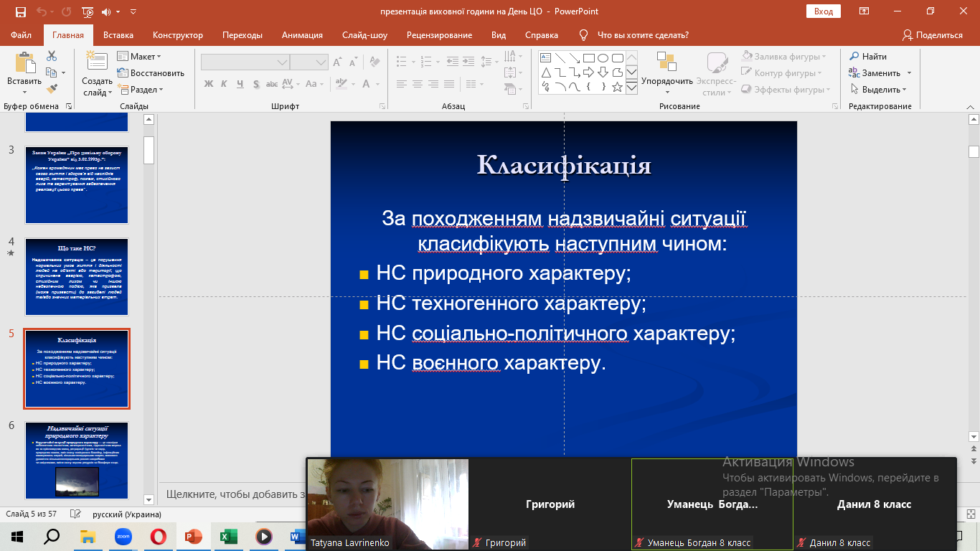Open Zoom from the Windows taskbar

pyautogui.click(x=125, y=537)
